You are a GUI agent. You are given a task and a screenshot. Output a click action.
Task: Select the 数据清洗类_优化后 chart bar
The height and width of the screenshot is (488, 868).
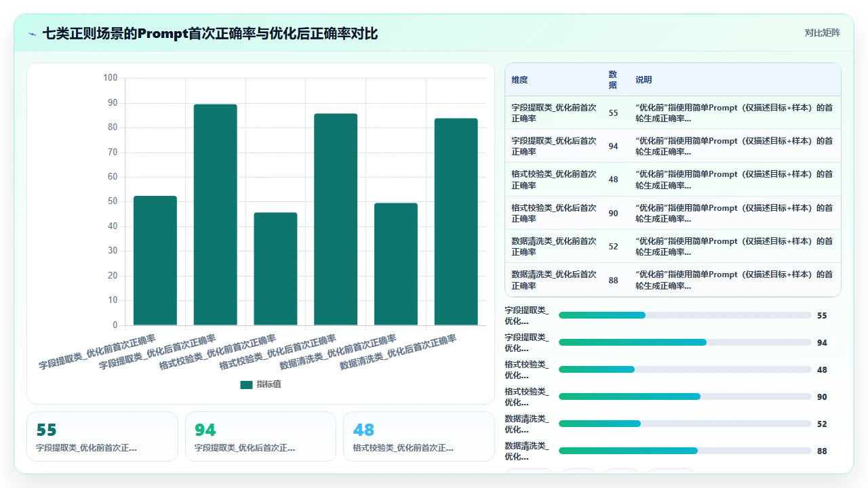(456, 222)
